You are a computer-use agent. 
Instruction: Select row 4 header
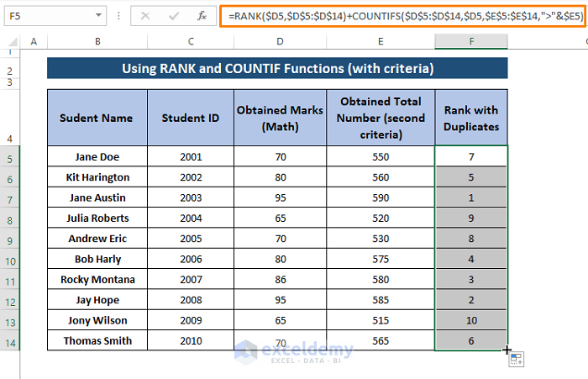coord(10,118)
